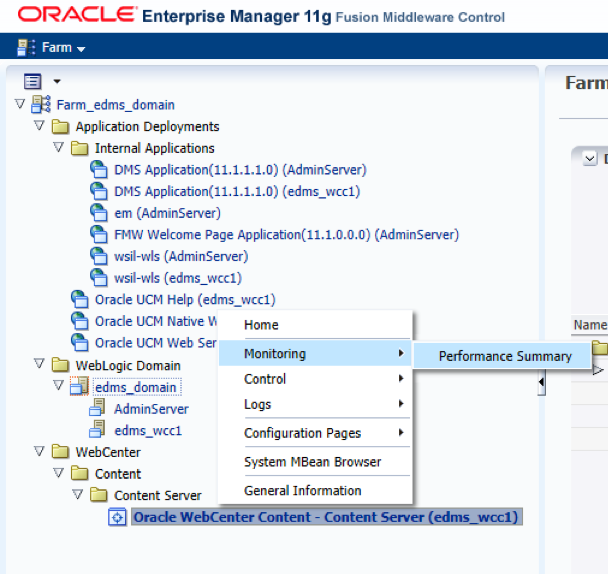Select Performance Summary in the submenu
Viewport: 608px width, 574px height.
point(503,356)
